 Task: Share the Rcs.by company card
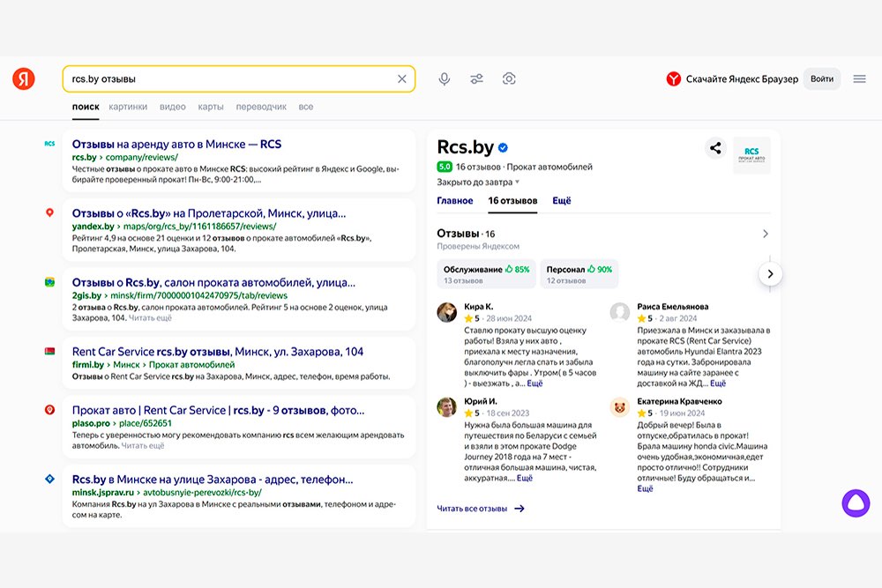tap(714, 149)
